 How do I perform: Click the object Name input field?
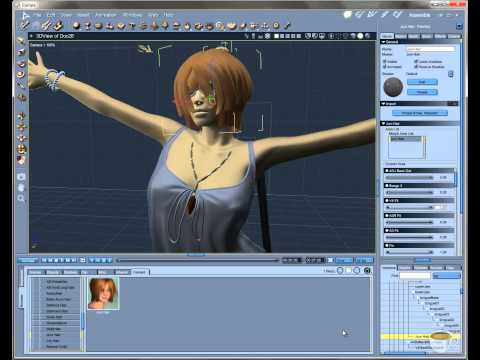coord(431,49)
